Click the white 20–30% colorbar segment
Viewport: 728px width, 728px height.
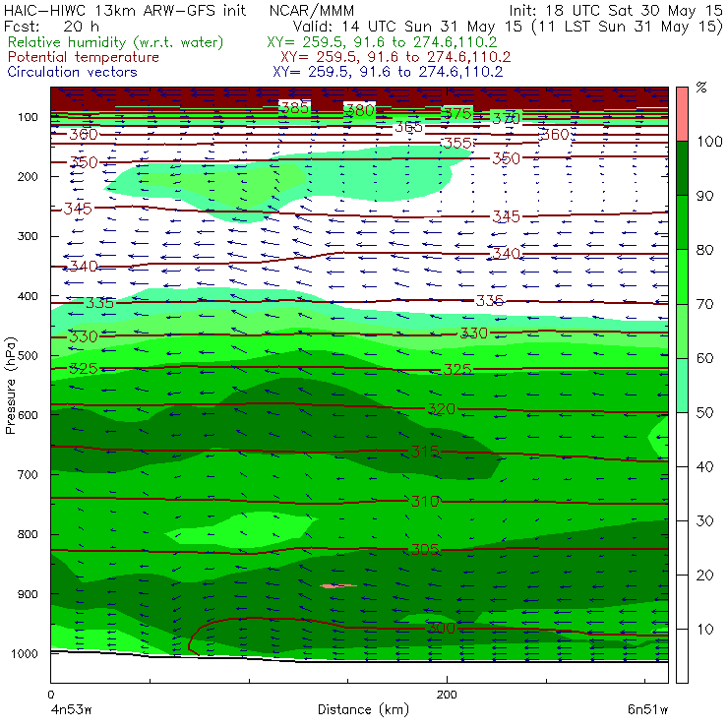point(682,548)
